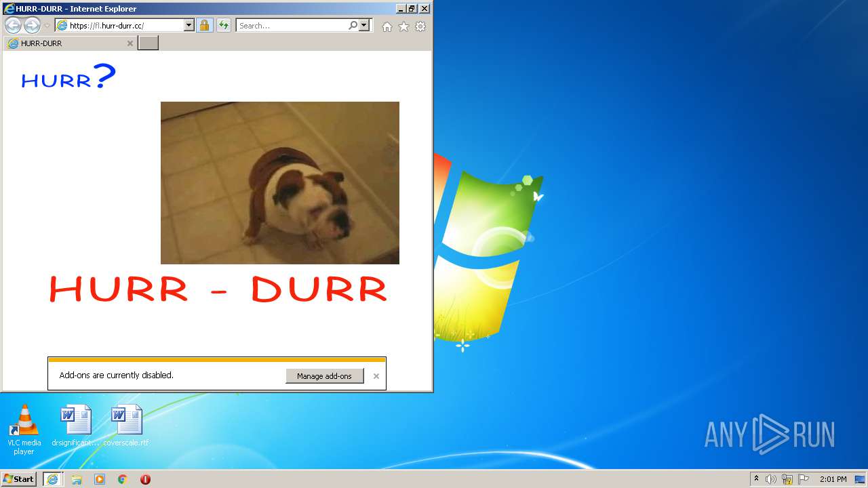868x488 pixels.
Task: Open the recent pages dropdown arrow
Action: [47, 26]
